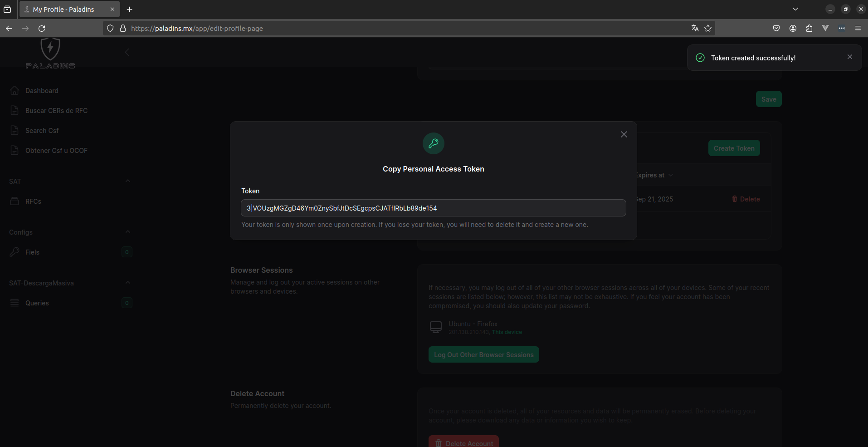This screenshot has width=868, height=447.
Task: Click the Buscar CERs de RFC document icon
Action: 15,110
